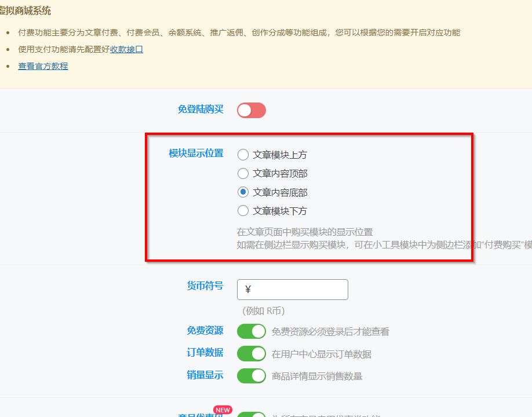Click the 免费资源 setting label
Image resolution: width=532 pixels, height=417 pixels.
(205, 330)
